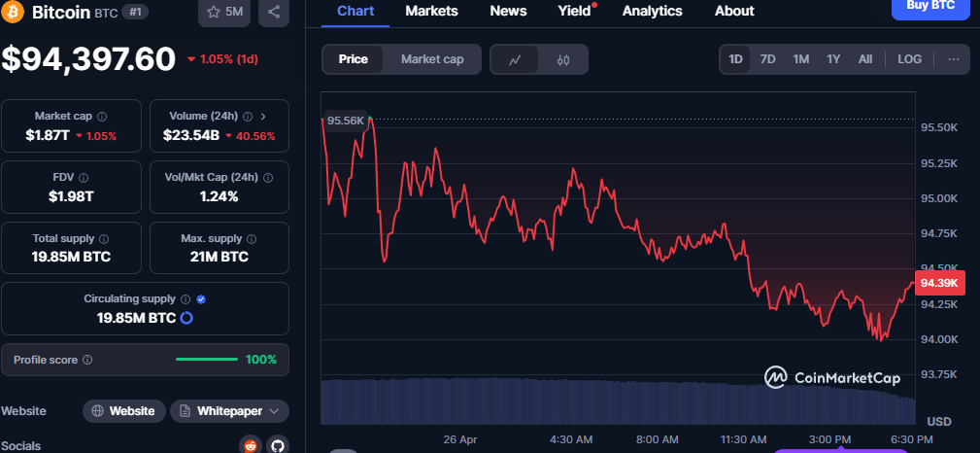Image resolution: width=980 pixels, height=453 pixels.
Task: Click the Bitcoin logo icon
Action: (13, 12)
